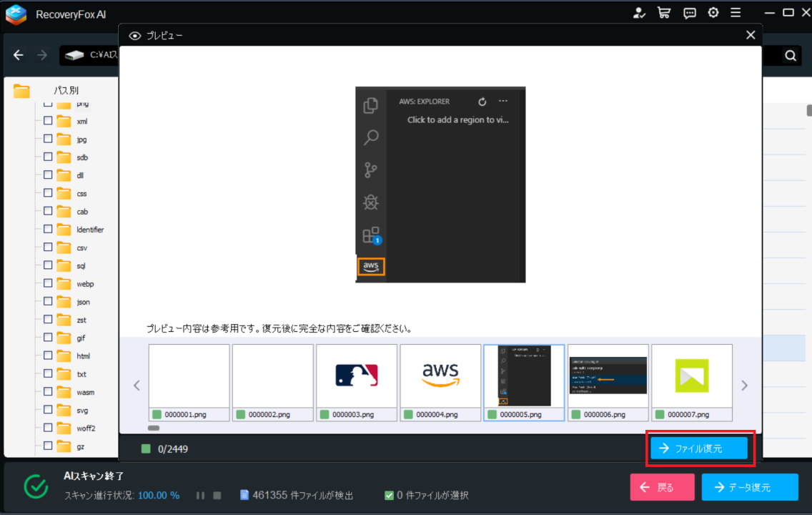This screenshot has width=812, height=515.
Task: Toggle 0/2449 select-all green checkbox
Action: click(x=146, y=448)
